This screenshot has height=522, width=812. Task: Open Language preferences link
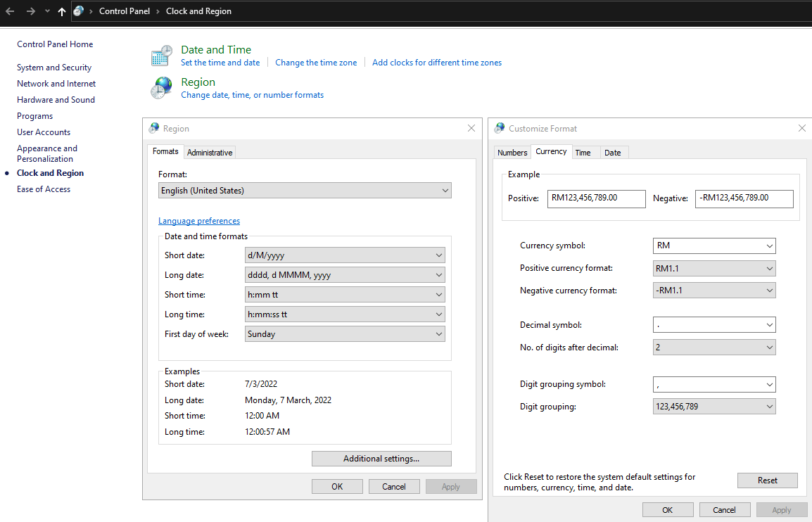199,221
